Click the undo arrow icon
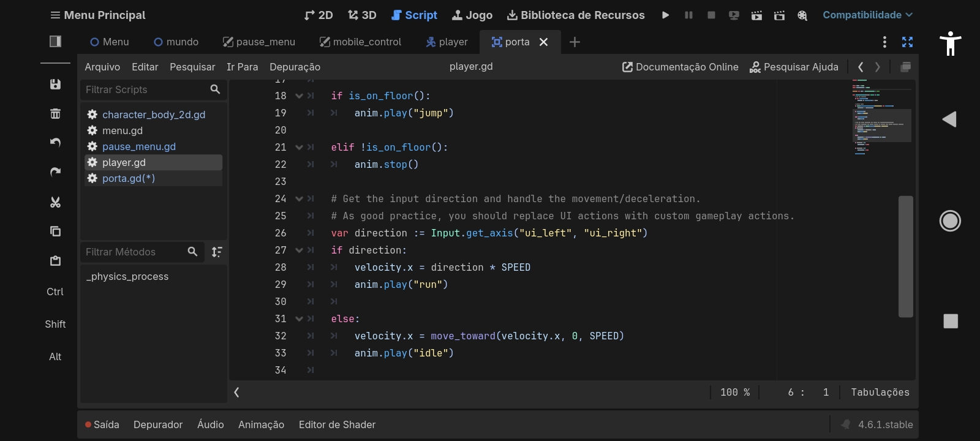The width and height of the screenshot is (980, 441). (55, 143)
